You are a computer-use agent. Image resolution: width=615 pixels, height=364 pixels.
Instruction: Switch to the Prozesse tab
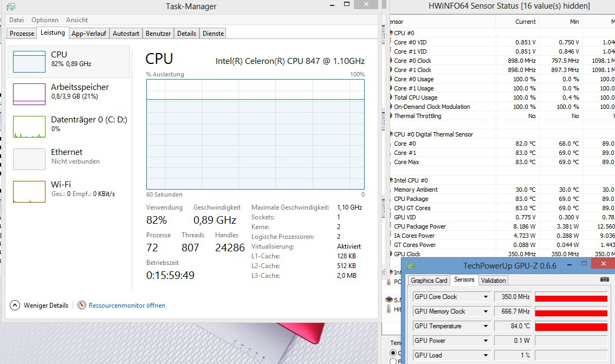click(x=22, y=34)
